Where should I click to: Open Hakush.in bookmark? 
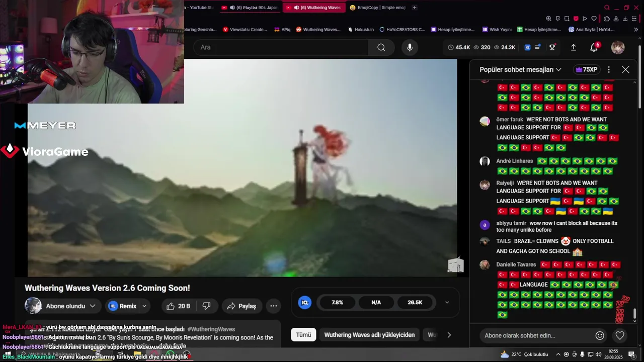361,30
